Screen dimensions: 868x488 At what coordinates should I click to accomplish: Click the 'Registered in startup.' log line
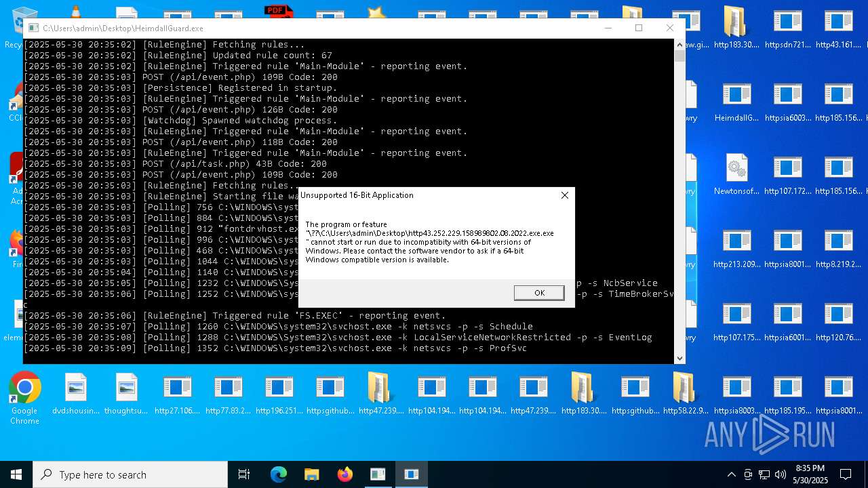pyautogui.click(x=180, y=88)
